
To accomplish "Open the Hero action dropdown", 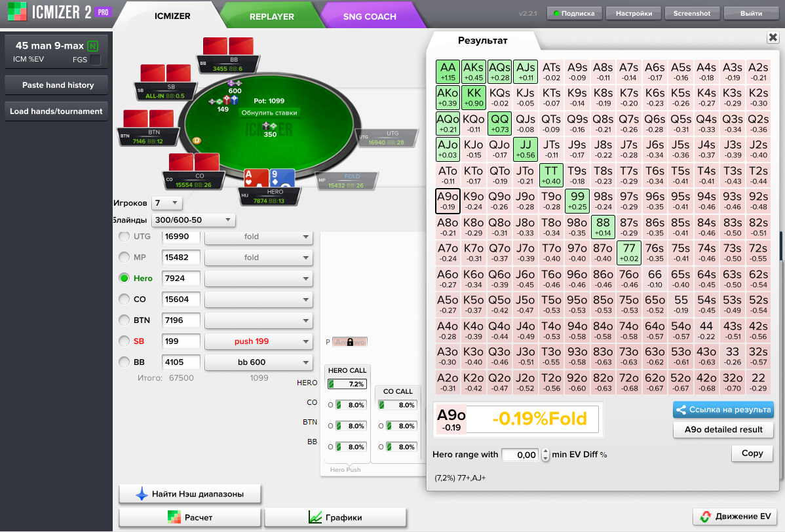I will pos(259,278).
